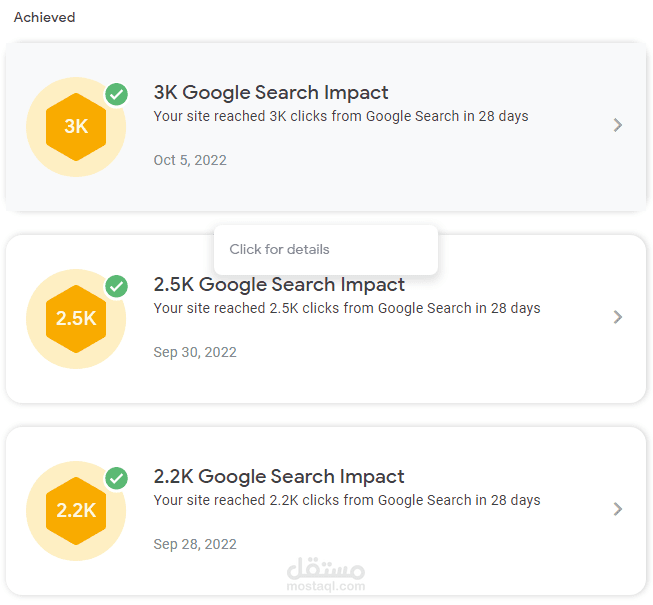The width and height of the screenshot is (653, 605).
Task: Click the 'reached 2.2K clicks' description
Action: [347, 500]
